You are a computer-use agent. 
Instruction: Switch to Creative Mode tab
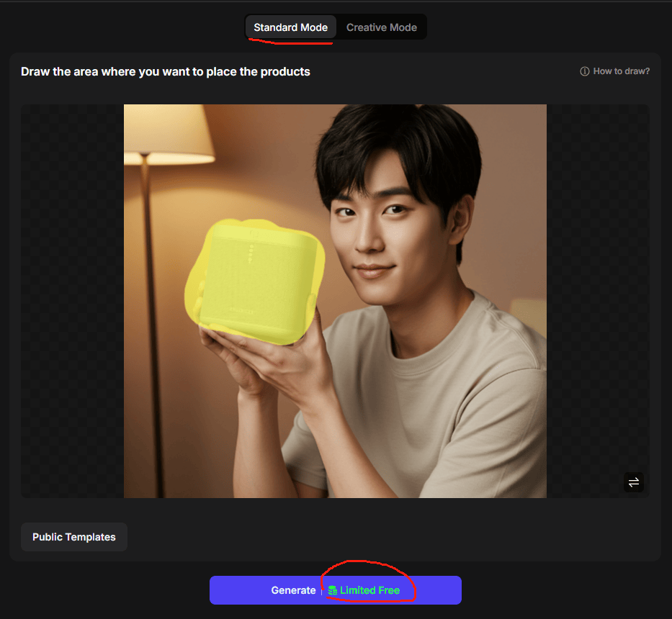point(382,27)
